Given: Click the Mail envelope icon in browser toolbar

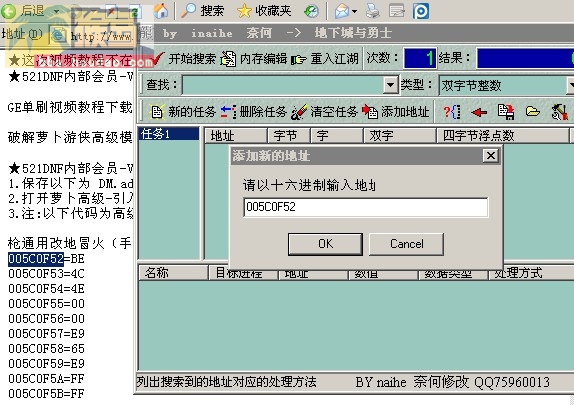Looking at the screenshot, I should (342, 11).
